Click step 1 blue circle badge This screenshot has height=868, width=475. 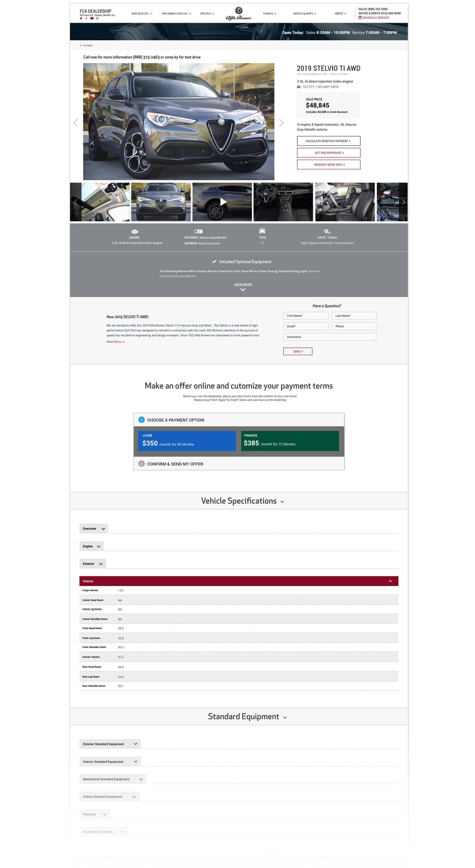[x=141, y=420]
